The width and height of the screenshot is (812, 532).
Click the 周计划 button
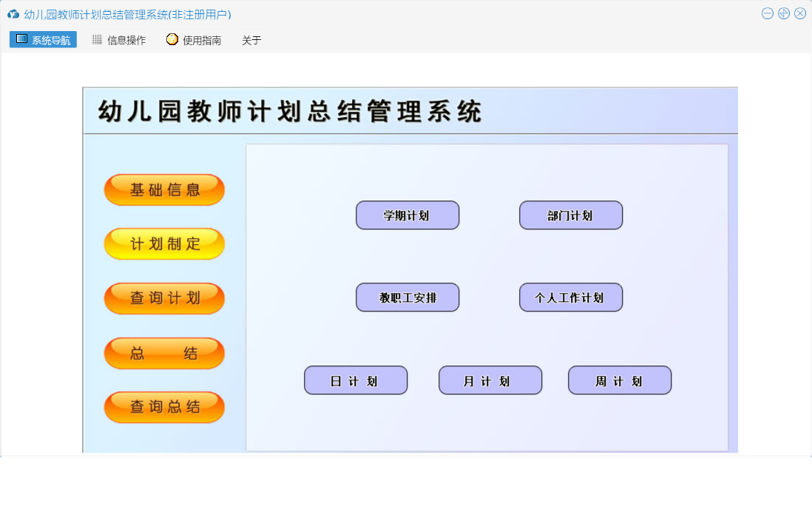tap(620, 380)
